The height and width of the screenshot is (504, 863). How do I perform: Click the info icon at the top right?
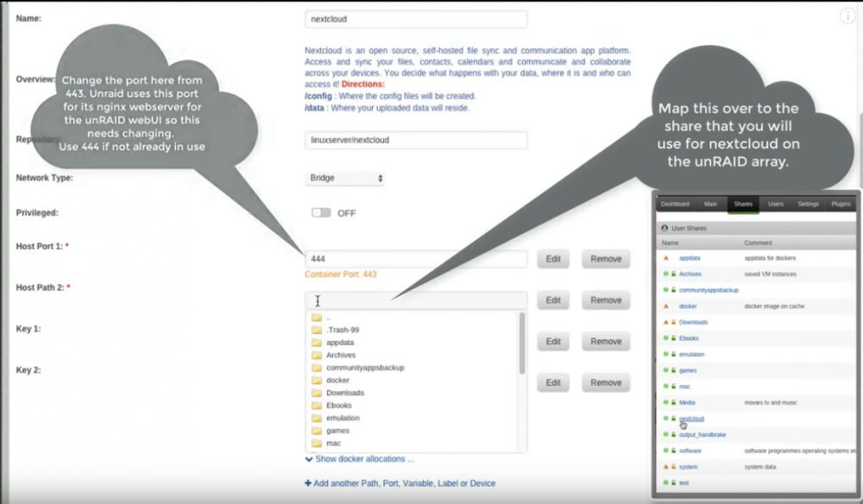[847, 16]
